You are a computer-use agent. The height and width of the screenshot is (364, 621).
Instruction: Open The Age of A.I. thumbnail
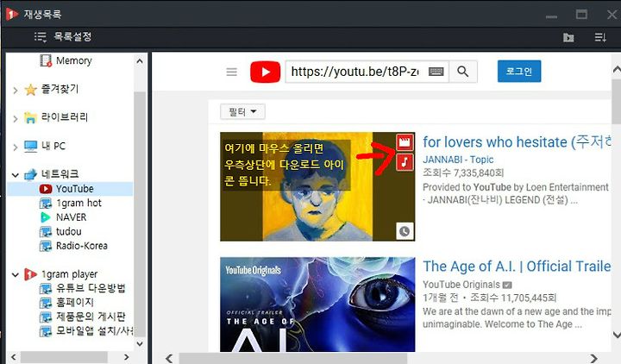point(317,304)
